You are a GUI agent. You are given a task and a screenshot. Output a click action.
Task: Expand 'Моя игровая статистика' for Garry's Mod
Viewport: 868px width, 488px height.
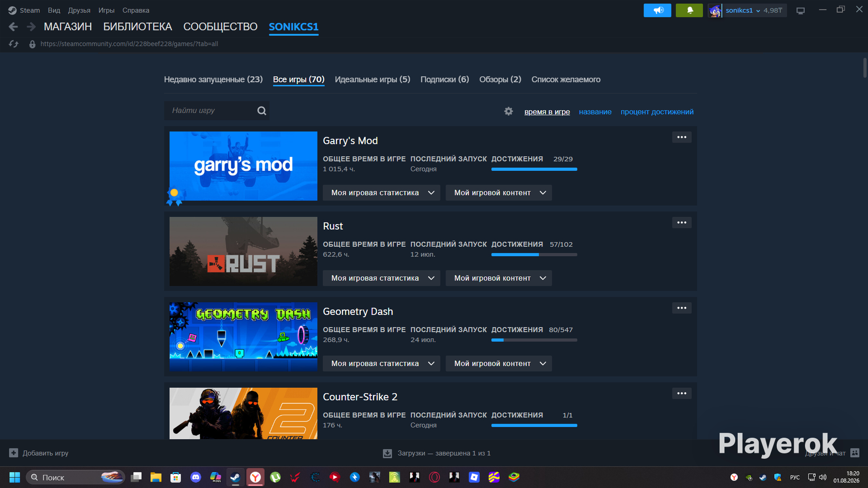point(381,193)
